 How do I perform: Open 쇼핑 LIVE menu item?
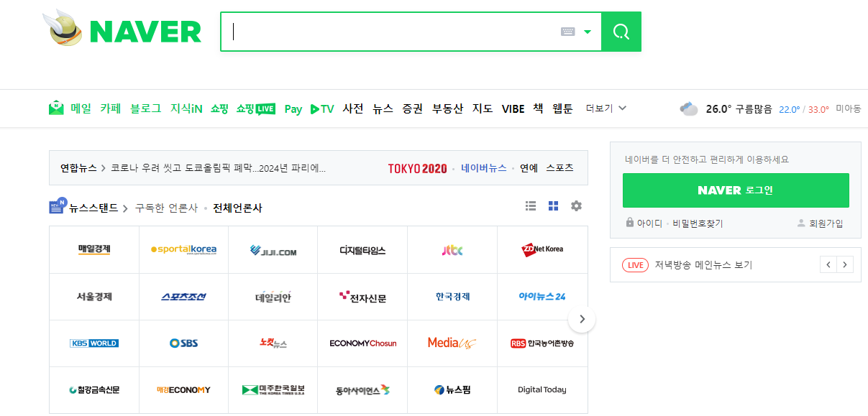[256, 108]
